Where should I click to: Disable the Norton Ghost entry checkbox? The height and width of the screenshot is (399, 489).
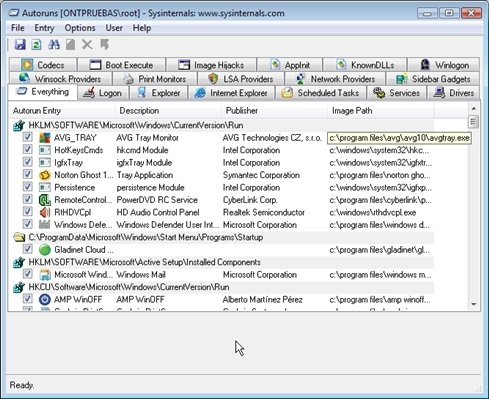pos(28,174)
